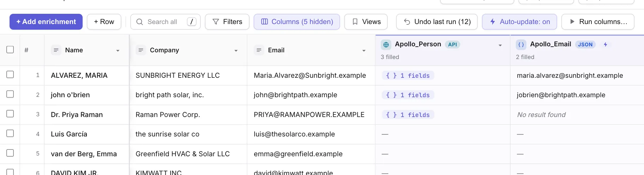Click the text-type icon beside Name header

(x=56, y=50)
